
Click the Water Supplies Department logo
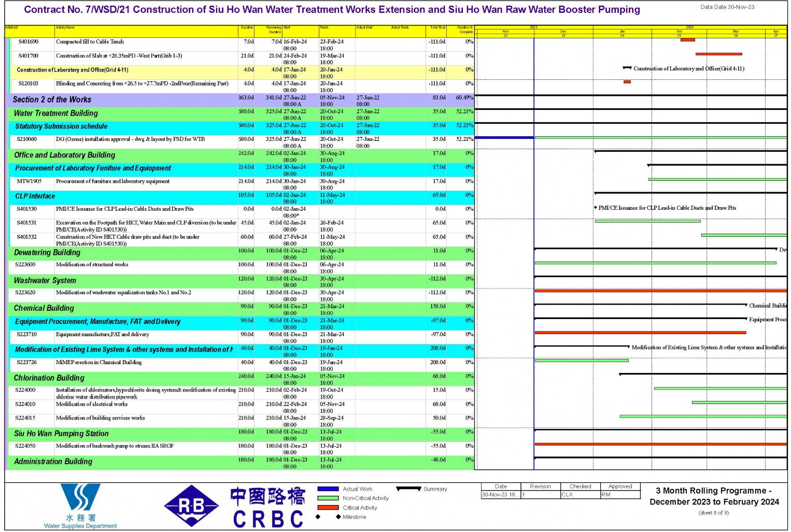(x=80, y=506)
